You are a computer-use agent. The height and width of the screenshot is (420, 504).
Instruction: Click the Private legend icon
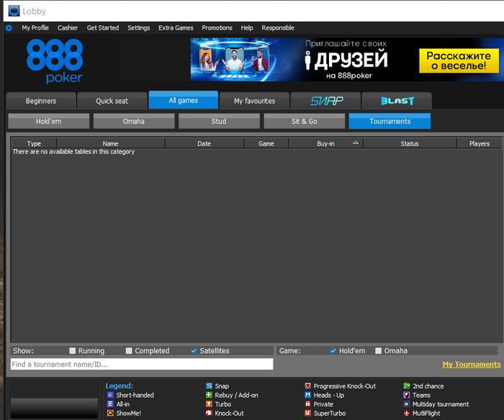(307, 404)
